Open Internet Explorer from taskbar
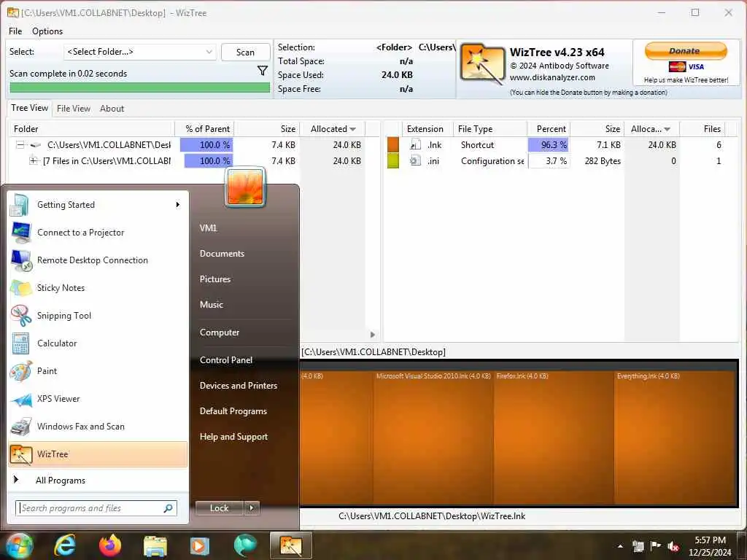 [x=65, y=545]
